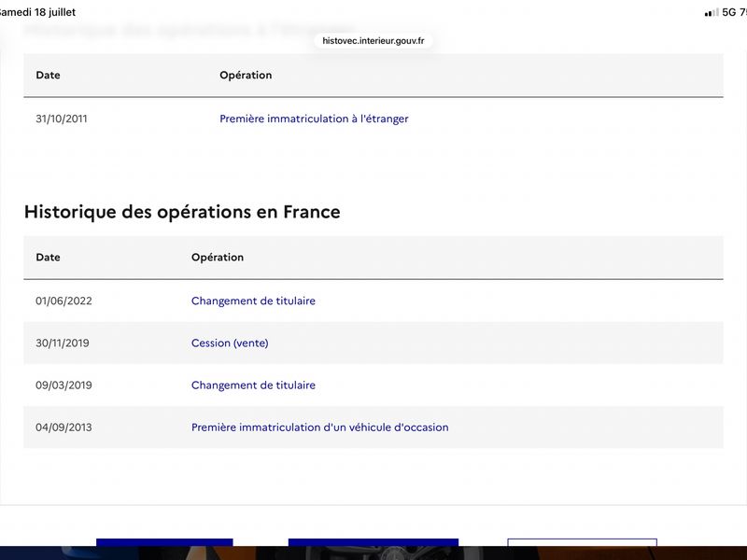Click the white outlined button at page bottom
747x560 pixels.
(582, 543)
